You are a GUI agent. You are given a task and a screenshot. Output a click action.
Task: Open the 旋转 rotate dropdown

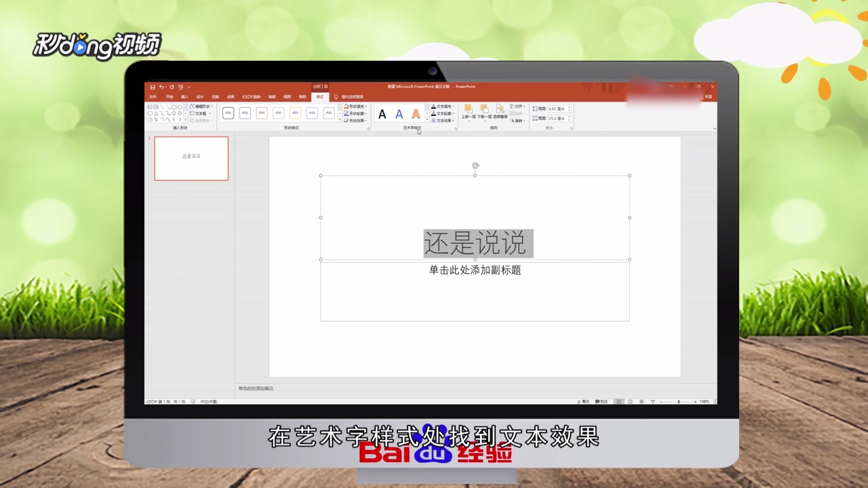(x=518, y=120)
